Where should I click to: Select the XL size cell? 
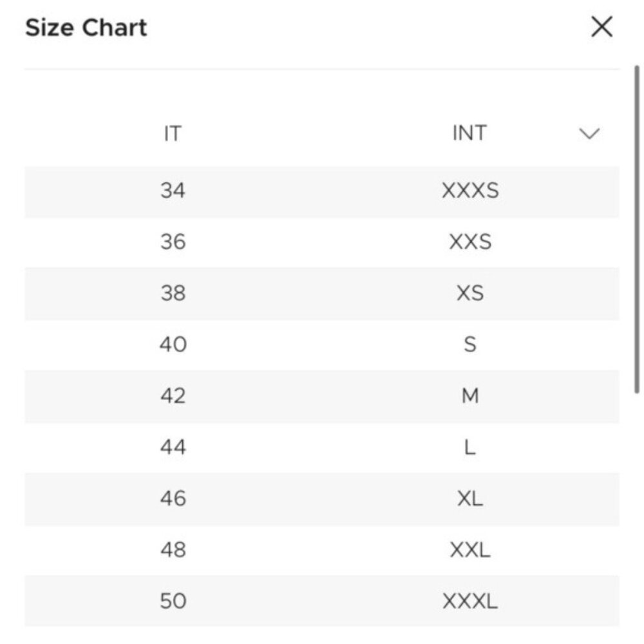click(470, 498)
